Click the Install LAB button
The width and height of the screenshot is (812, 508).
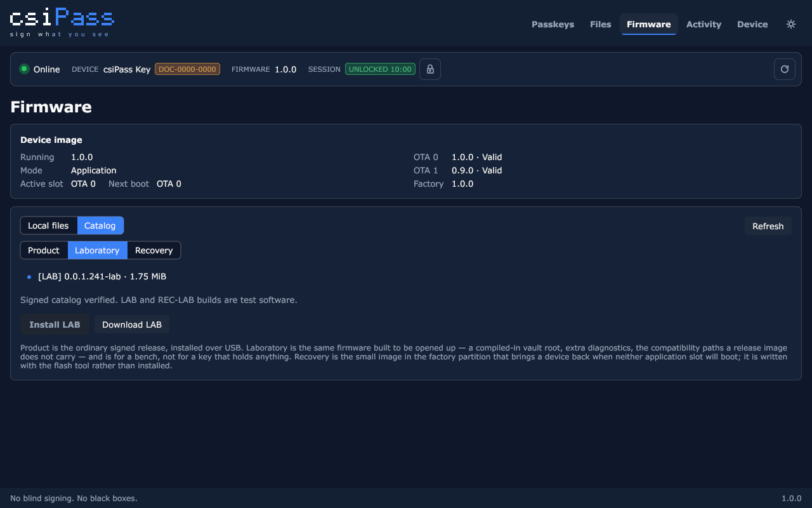point(55,324)
